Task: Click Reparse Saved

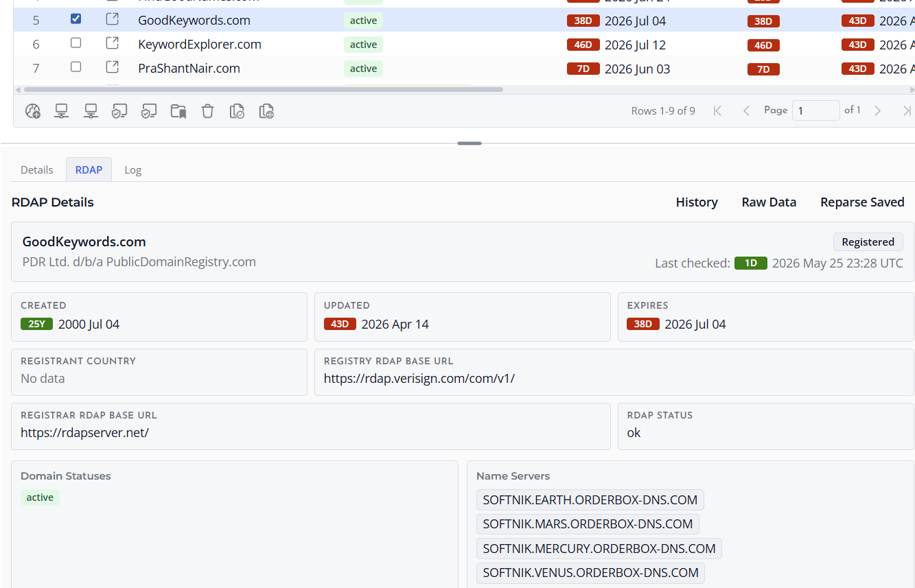Action: click(862, 202)
